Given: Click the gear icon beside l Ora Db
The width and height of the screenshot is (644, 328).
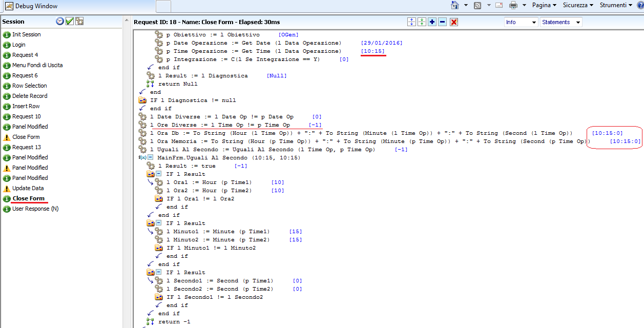Looking at the screenshot, I should (x=142, y=133).
